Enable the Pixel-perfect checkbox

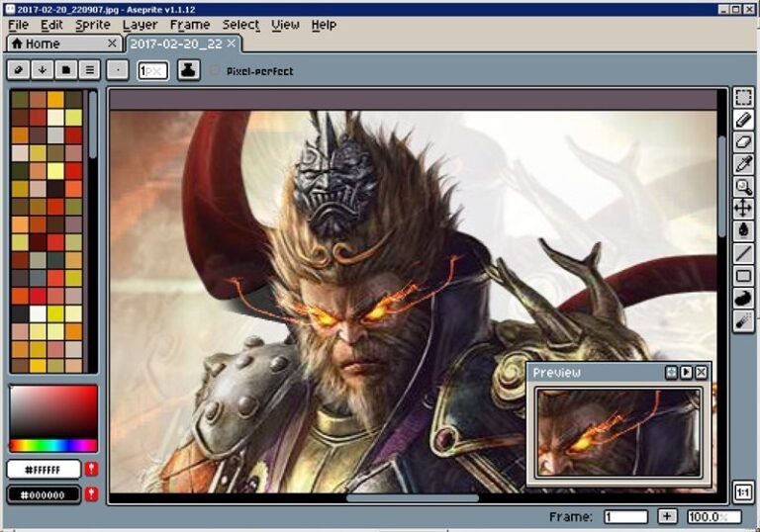[217, 71]
